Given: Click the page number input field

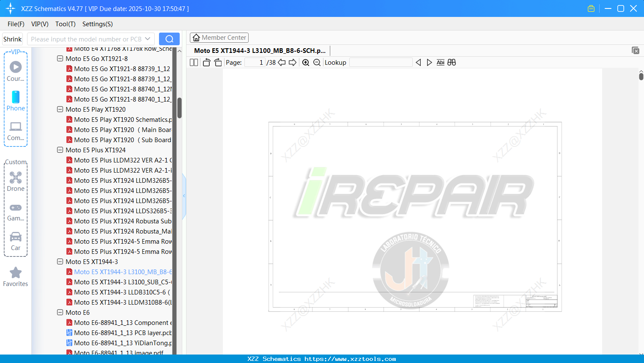Looking at the screenshot, I should [x=255, y=62].
